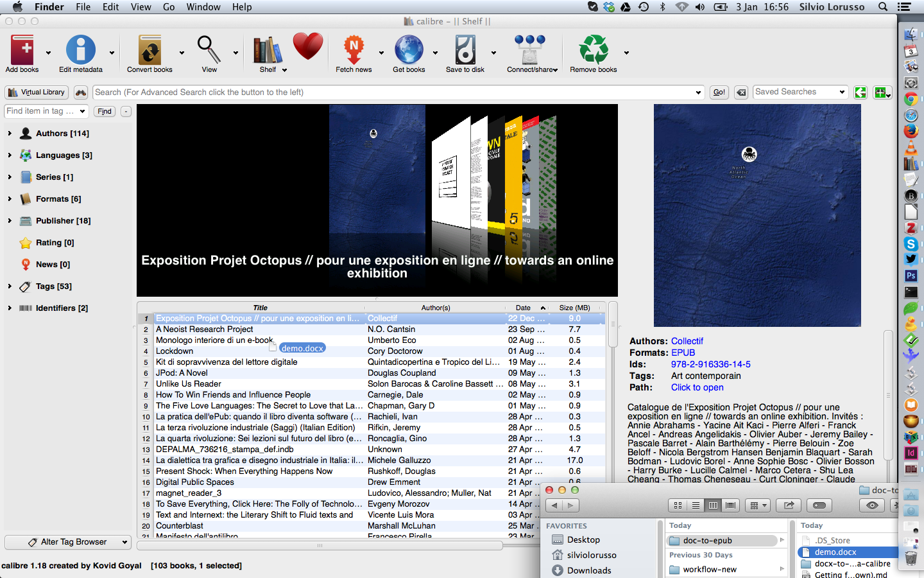Select demo.docx in the Finder window
The width and height of the screenshot is (924, 578).
847,552
